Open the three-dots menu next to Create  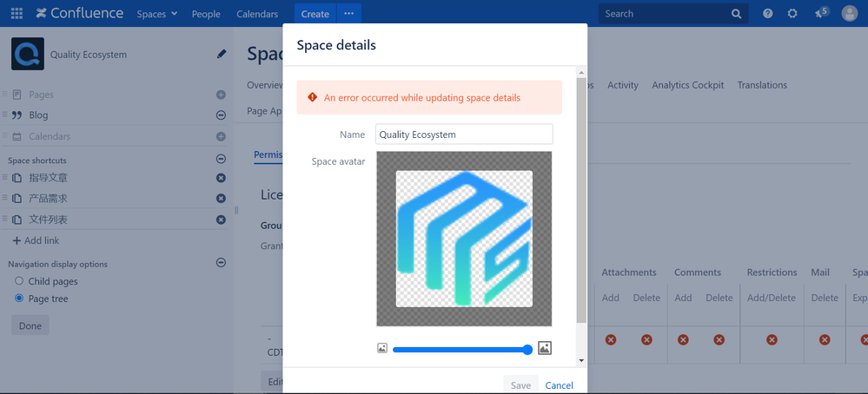pos(348,14)
